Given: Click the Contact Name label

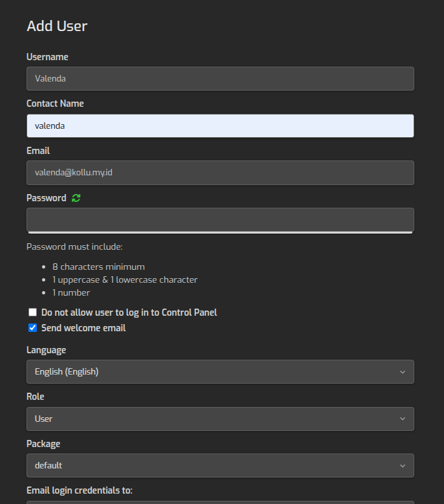Looking at the screenshot, I should (55, 104).
